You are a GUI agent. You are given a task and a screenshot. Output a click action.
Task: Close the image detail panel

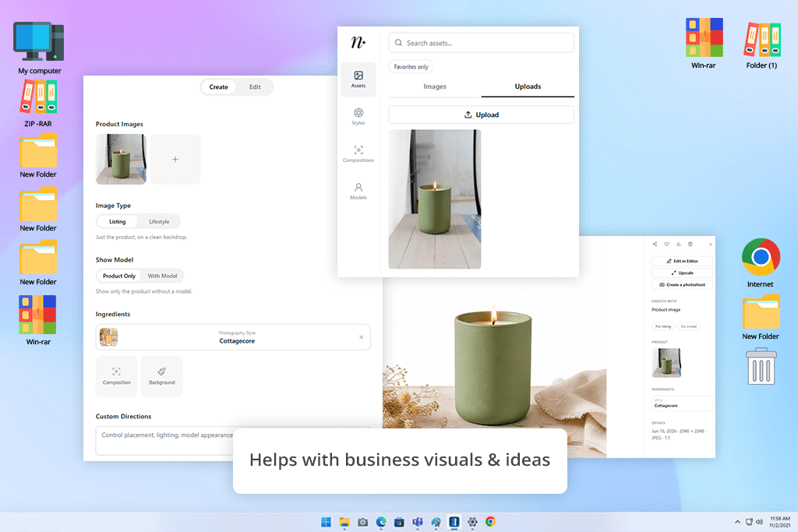(711, 245)
